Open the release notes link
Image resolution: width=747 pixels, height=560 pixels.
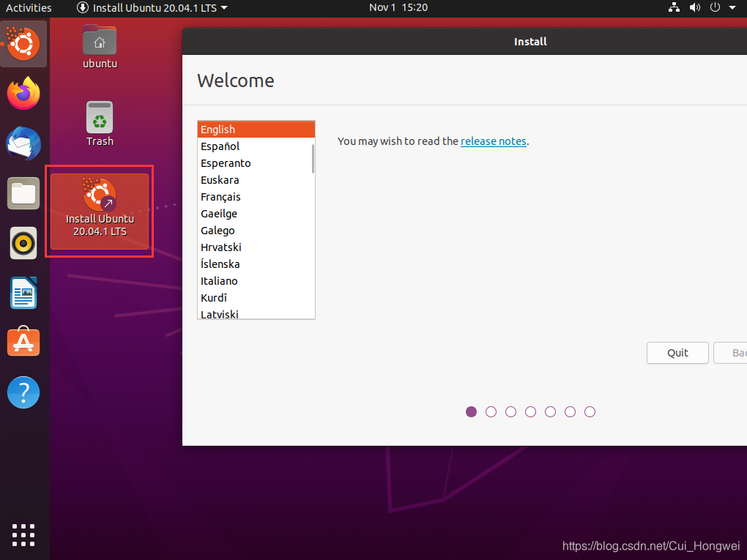tap(493, 141)
